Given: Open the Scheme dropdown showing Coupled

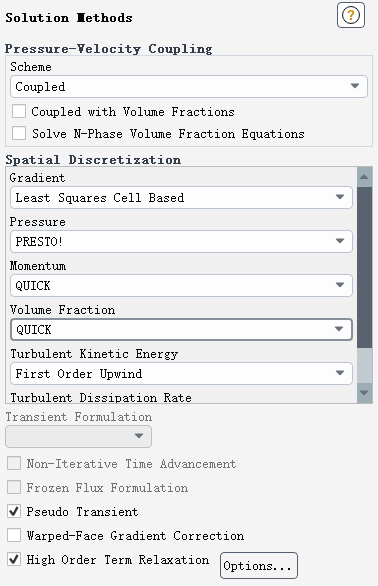Looking at the screenshot, I should pyautogui.click(x=189, y=87).
